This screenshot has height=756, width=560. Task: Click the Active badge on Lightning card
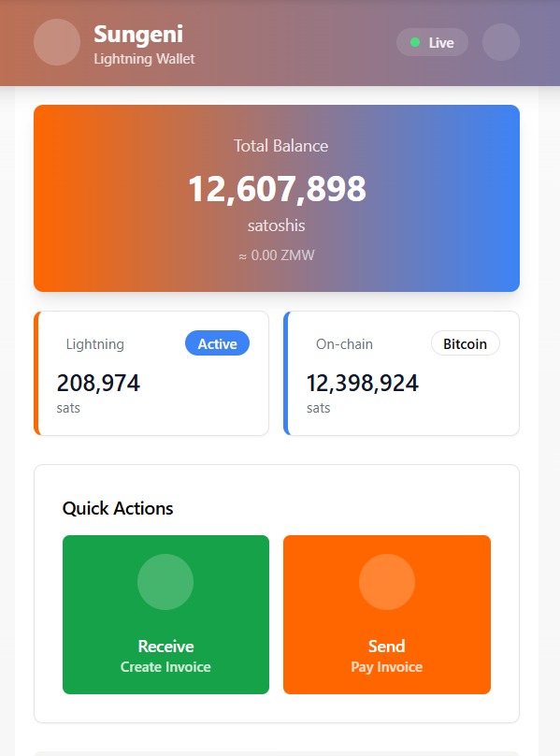pyautogui.click(x=217, y=343)
